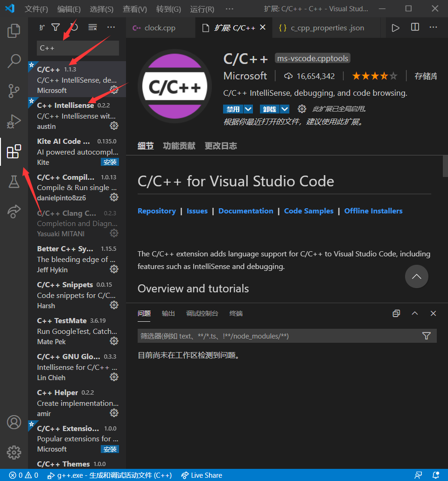Open extension view more actions via ... icon
The width and height of the screenshot is (448, 481).
point(111,28)
